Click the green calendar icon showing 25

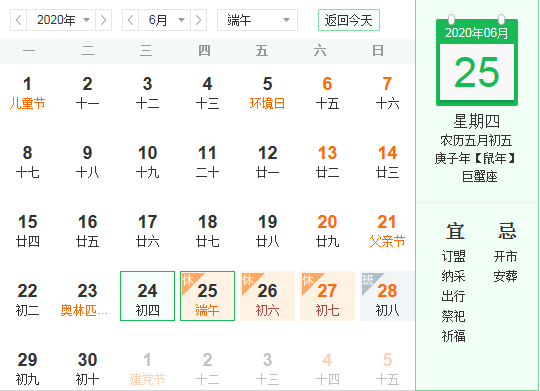click(477, 61)
